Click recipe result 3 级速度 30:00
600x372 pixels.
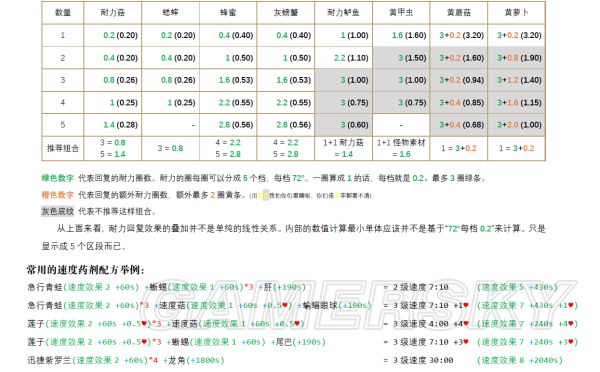[x=423, y=360]
